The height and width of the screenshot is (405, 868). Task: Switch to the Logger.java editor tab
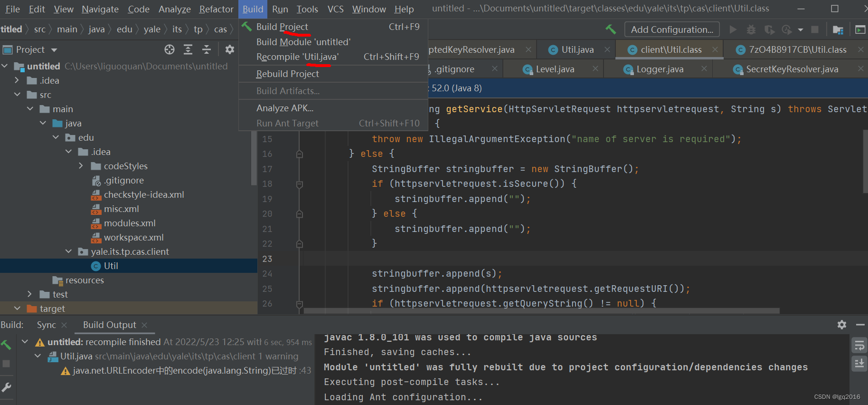pos(660,69)
